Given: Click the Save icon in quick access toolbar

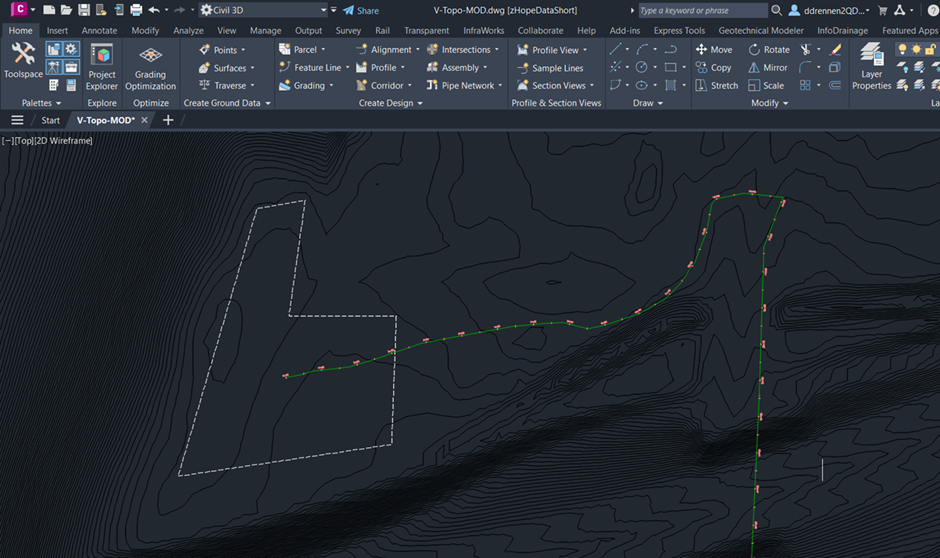Looking at the screenshot, I should point(84,10).
